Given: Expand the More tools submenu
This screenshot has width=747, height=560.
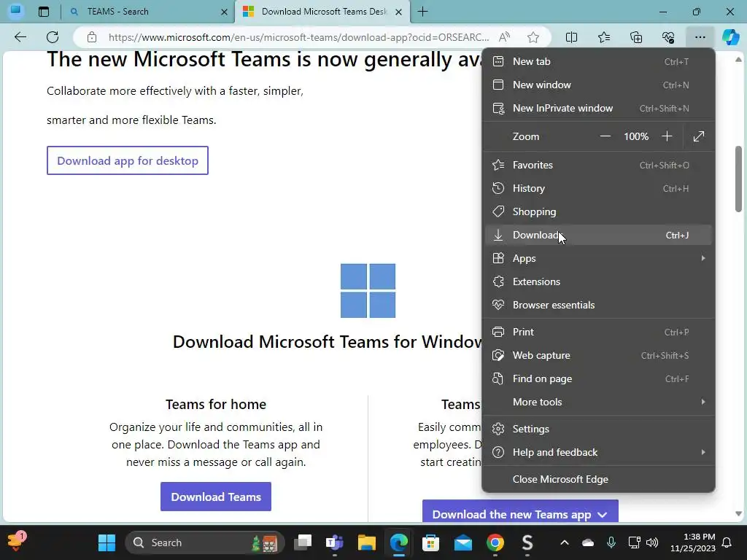Looking at the screenshot, I should pos(598,402).
